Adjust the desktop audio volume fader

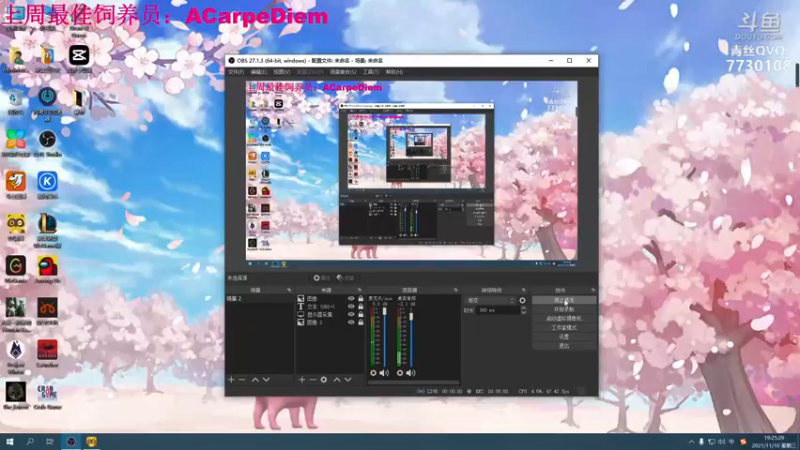point(411,317)
